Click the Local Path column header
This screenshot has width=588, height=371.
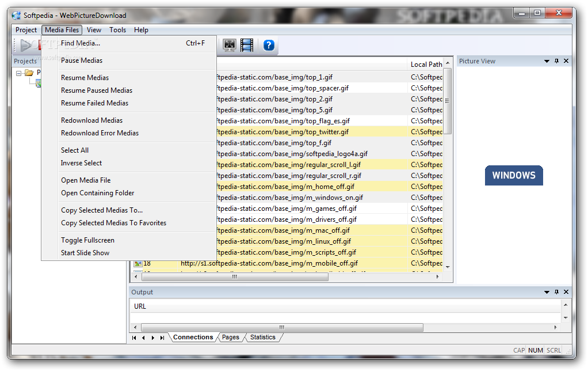pyautogui.click(x=426, y=65)
